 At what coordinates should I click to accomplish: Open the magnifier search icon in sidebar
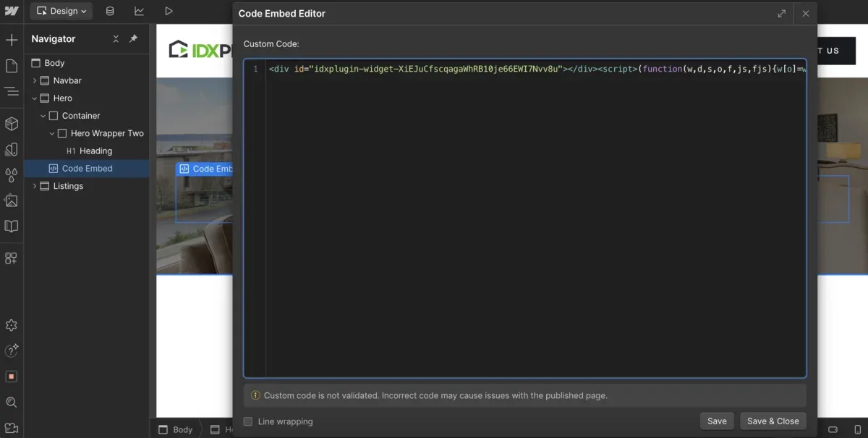pos(12,402)
